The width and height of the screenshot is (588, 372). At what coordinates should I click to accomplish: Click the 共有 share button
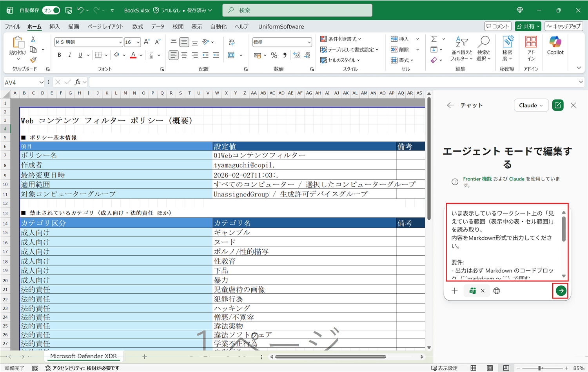(528, 26)
